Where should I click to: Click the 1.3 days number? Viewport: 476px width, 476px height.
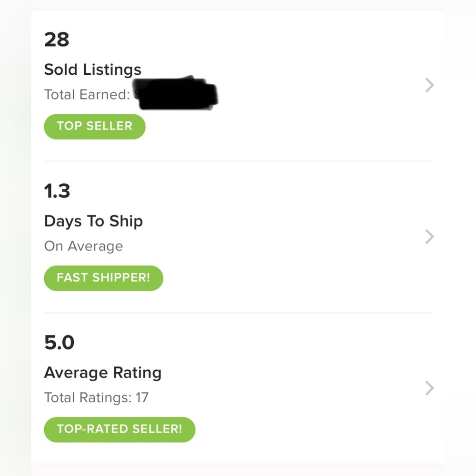(57, 191)
